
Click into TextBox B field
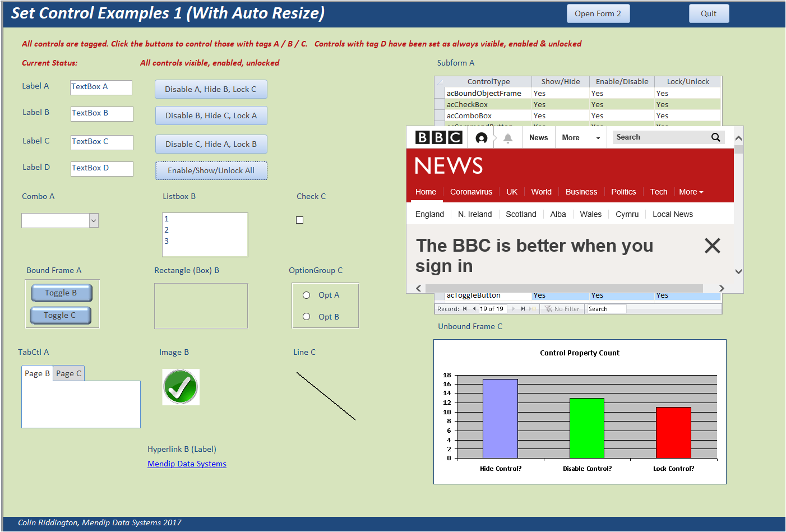tap(101, 114)
